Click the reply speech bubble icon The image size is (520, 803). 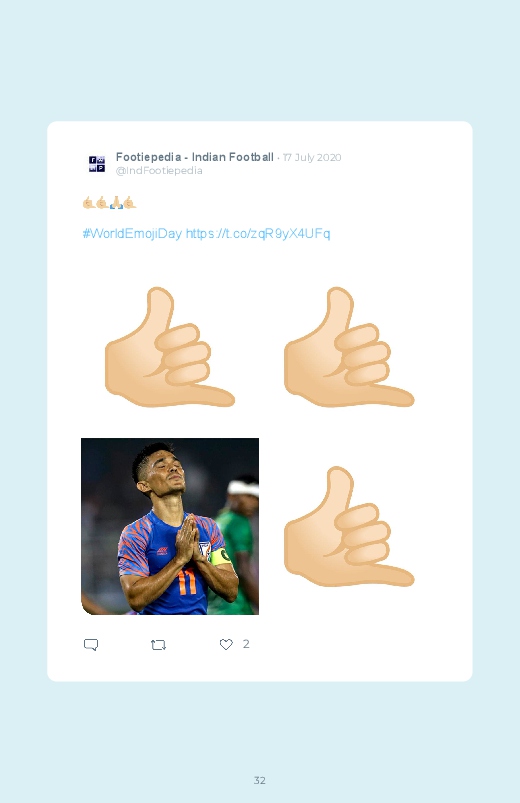coord(91,644)
